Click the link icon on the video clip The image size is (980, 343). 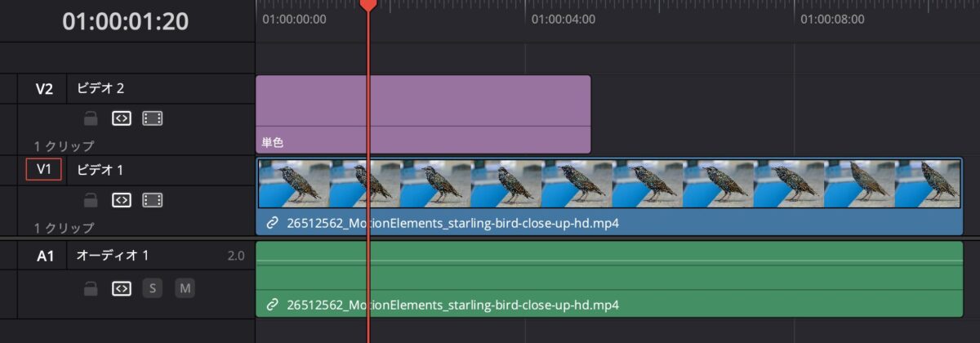272,223
